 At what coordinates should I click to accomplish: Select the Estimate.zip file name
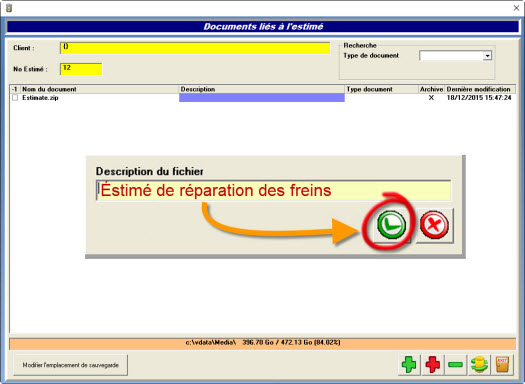40,98
